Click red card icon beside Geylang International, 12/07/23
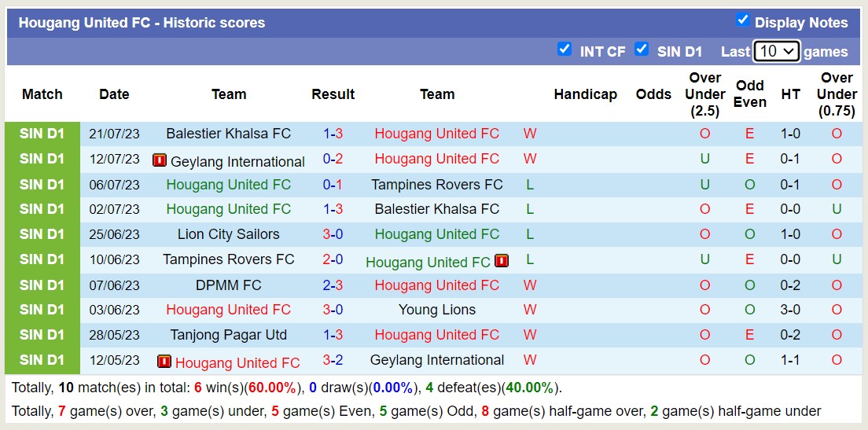Screen dimensions: 868x430 coord(160,160)
